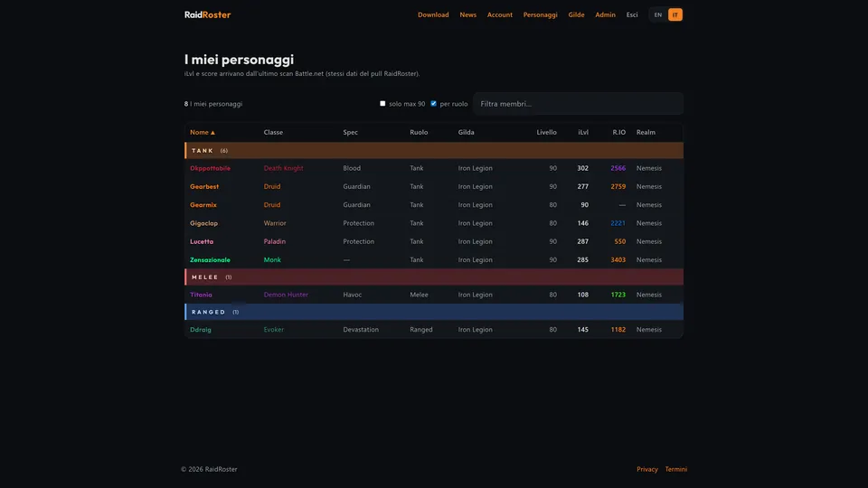This screenshot has width=868, height=488.
Task: Sort table by Livello column
Action: tap(546, 132)
